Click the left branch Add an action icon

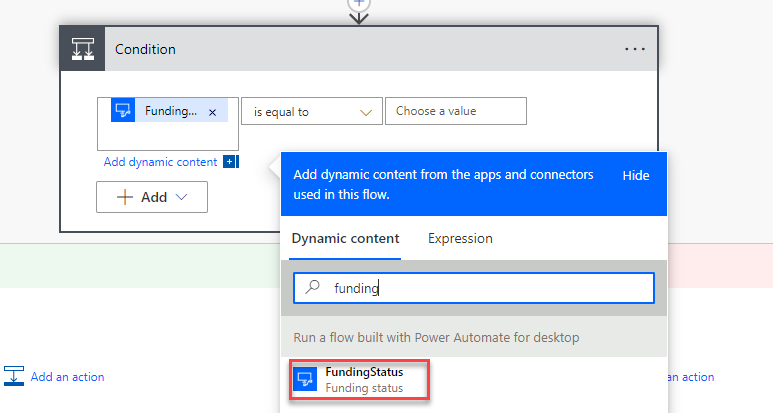click(14, 376)
